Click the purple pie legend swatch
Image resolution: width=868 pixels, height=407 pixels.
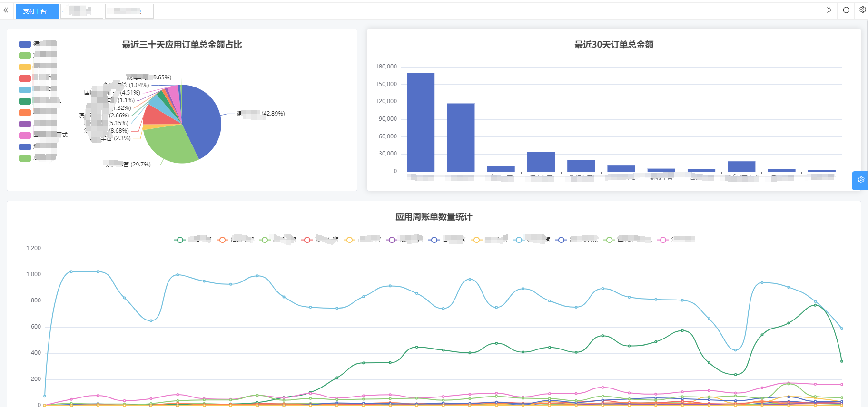25,124
